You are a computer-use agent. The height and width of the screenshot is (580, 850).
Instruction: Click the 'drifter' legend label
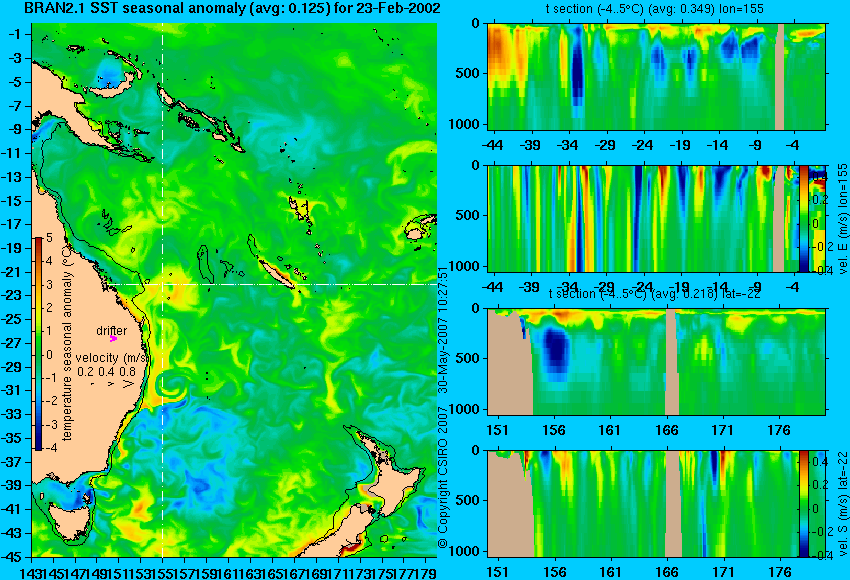pos(112,330)
